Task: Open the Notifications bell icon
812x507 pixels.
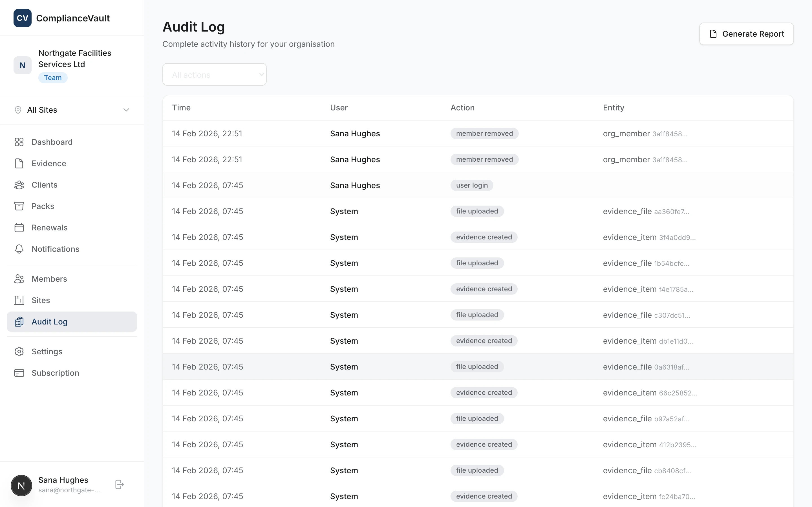Action: (x=19, y=249)
